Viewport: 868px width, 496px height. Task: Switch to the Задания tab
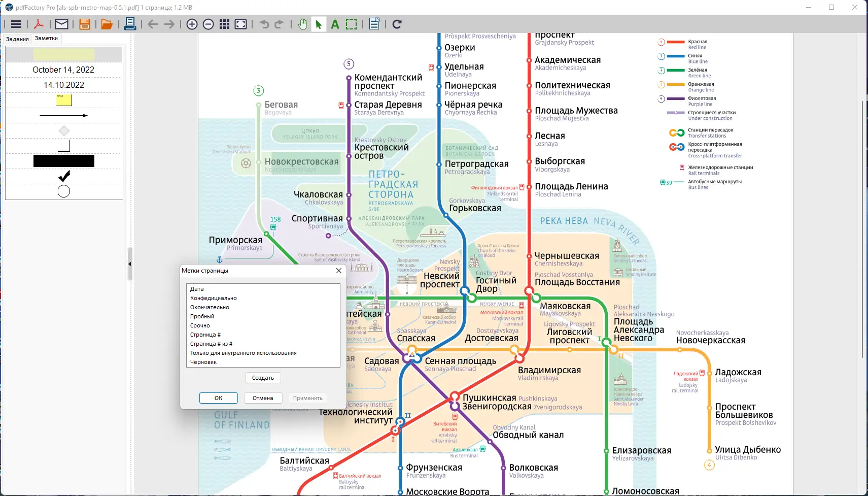point(17,39)
